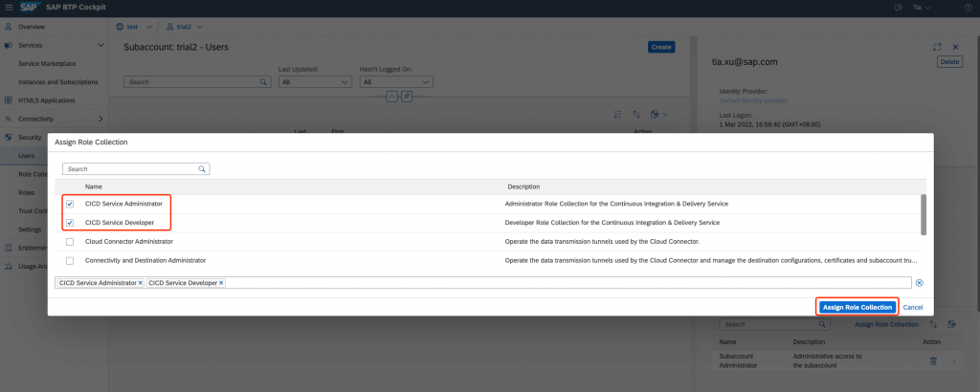Click the Usage Analytics sidebar icon
Image resolution: width=980 pixels, height=392 pixels.
(x=8, y=266)
